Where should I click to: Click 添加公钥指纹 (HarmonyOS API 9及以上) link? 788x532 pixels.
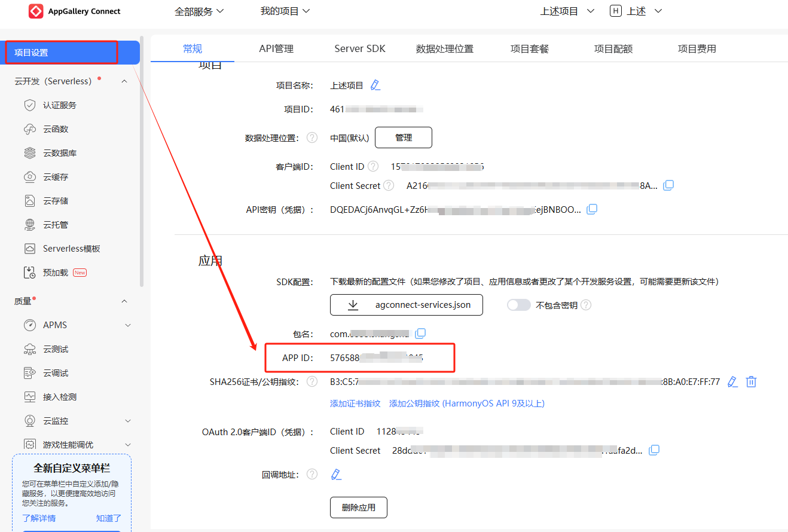pyautogui.click(x=467, y=403)
